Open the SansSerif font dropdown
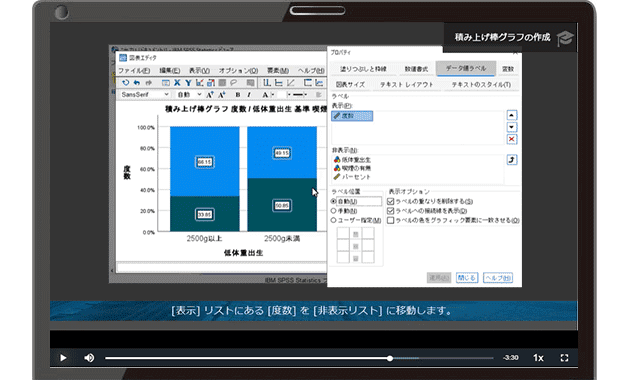630x380 pixels. coord(145,94)
